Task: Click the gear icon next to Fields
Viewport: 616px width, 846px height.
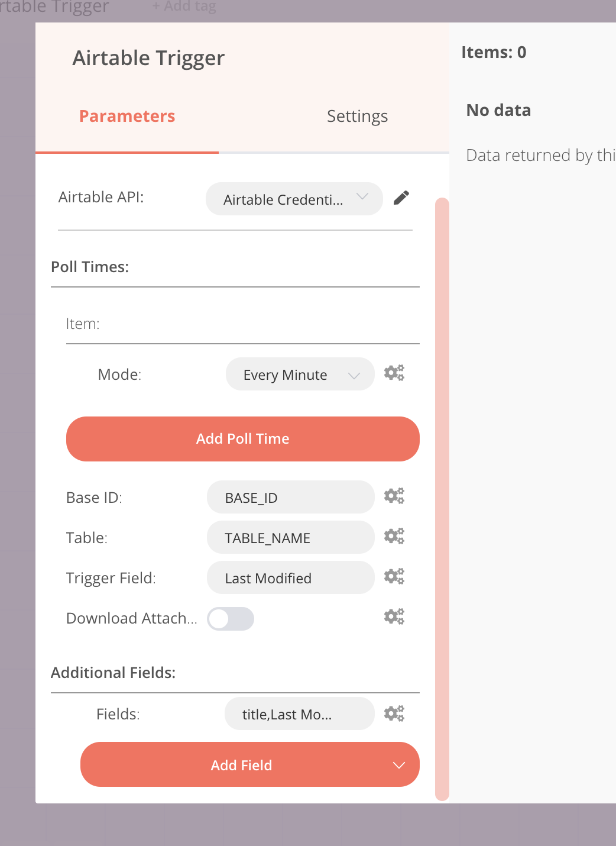Action: coord(394,713)
